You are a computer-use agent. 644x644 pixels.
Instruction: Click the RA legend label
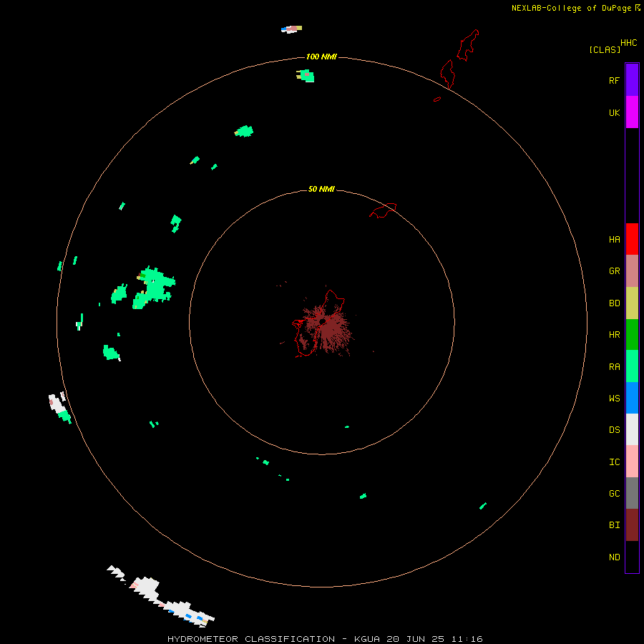coord(614,367)
